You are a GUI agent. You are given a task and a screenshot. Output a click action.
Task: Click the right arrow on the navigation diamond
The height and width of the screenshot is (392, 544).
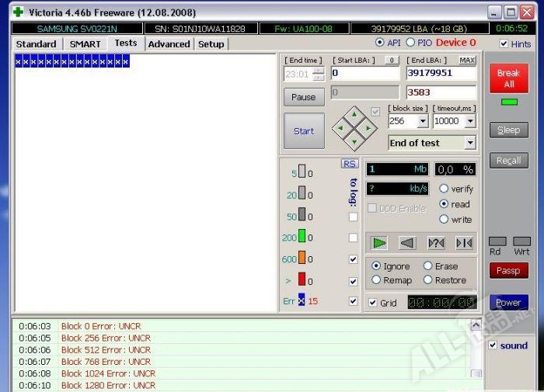368,128
